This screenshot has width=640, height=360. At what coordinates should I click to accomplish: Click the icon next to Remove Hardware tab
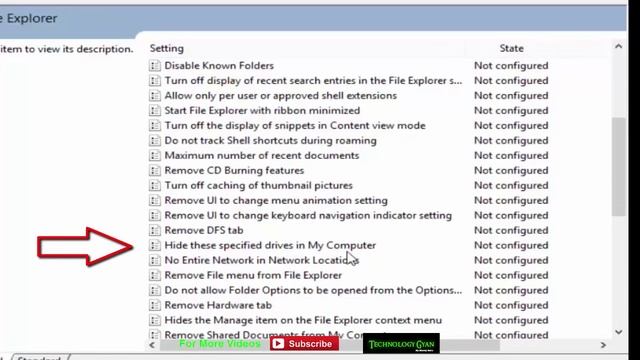[x=155, y=305]
